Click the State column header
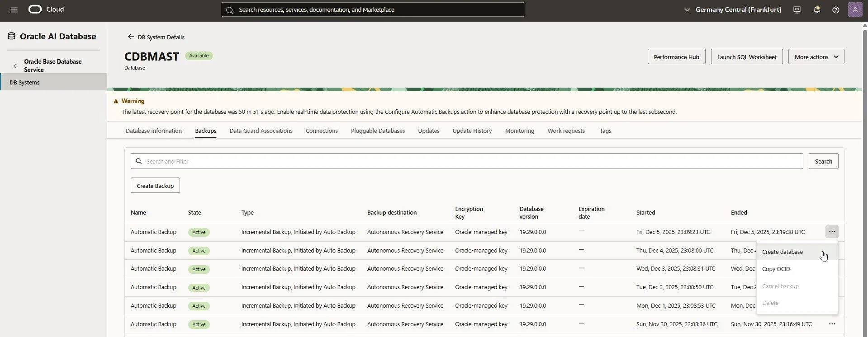 [x=194, y=212]
